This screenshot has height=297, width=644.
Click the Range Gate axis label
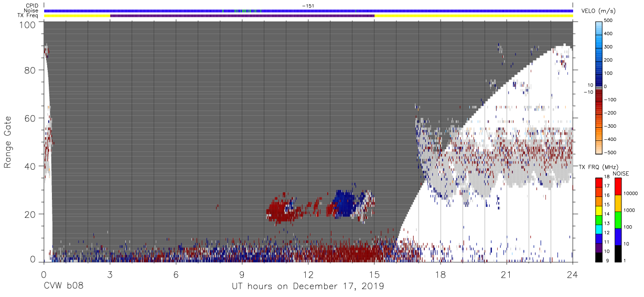(x=8, y=143)
